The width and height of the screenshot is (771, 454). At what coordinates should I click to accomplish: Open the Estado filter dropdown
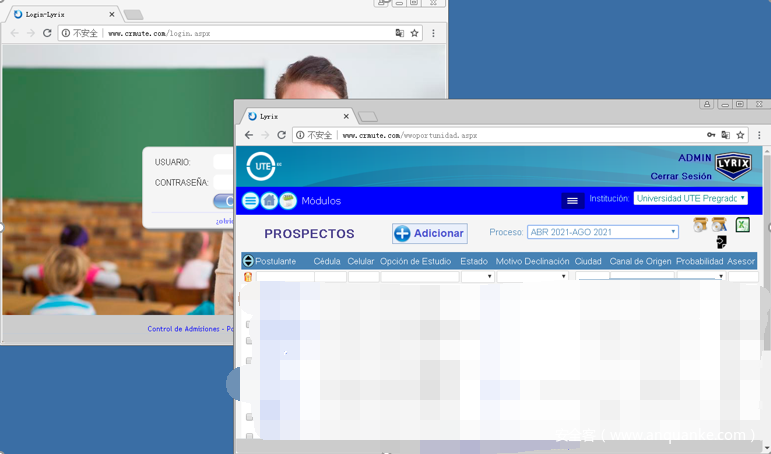pyautogui.click(x=477, y=277)
